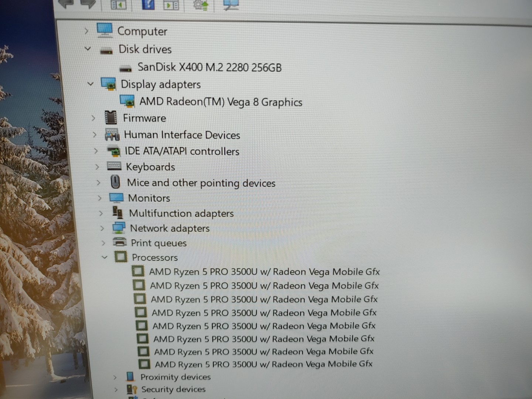Select the 'Disk drives' label
The image size is (532, 399).
[145, 49]
